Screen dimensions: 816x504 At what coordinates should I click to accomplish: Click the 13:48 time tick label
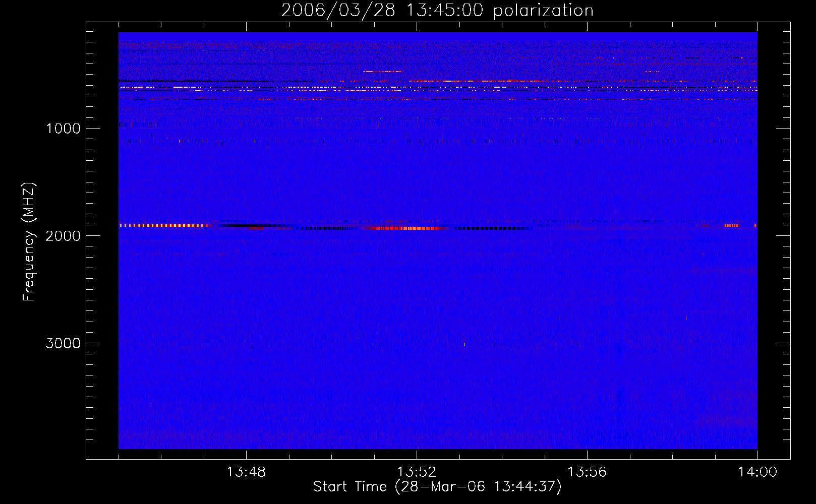[246, 472]
